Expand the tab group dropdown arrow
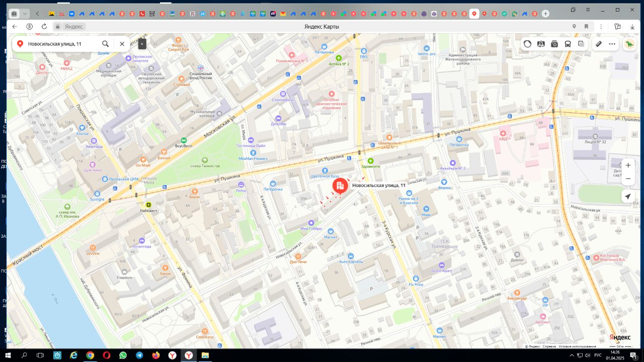 [25, 14]
